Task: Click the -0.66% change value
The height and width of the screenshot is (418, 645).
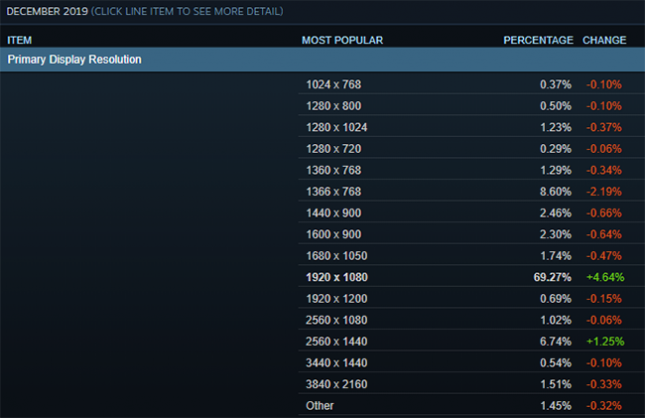Action: click(x=604, y=213)
